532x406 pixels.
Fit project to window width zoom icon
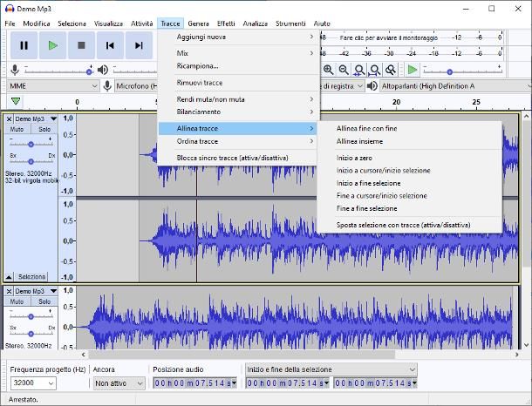click(x=374, y=70)
